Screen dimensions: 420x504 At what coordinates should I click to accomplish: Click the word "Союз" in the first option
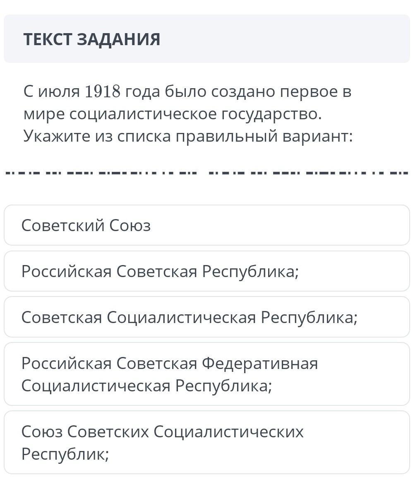[130, 226]
